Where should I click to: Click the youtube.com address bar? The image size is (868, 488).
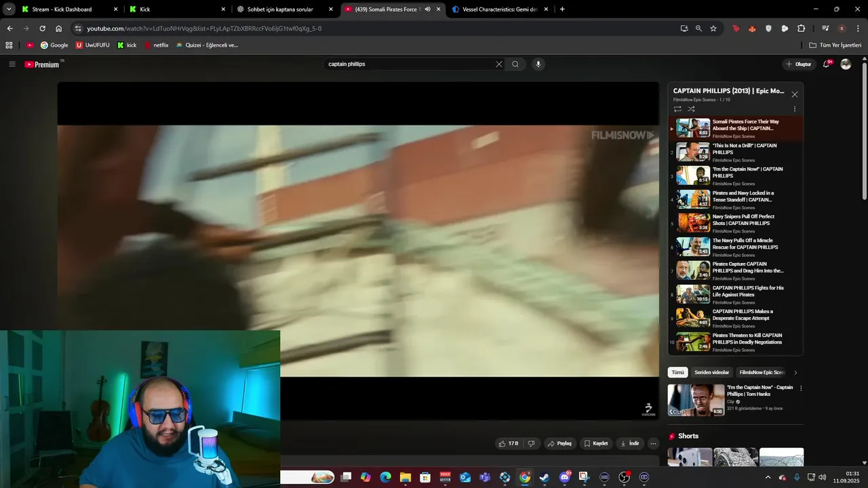pos(373,28)
